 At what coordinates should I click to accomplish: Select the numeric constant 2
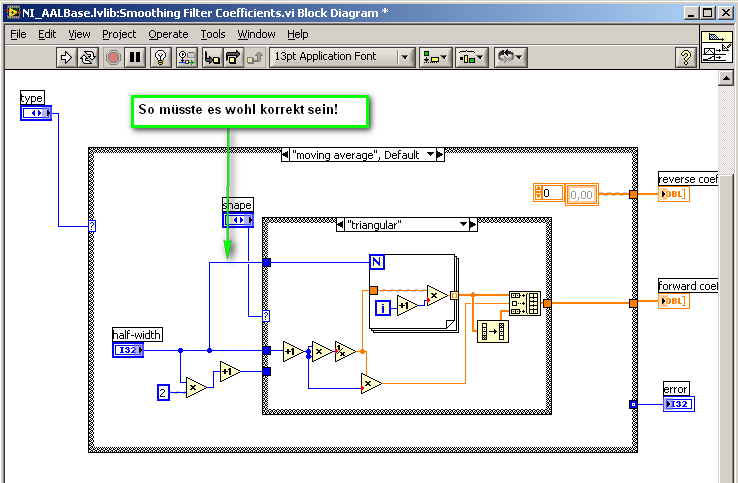click(163, 392)
